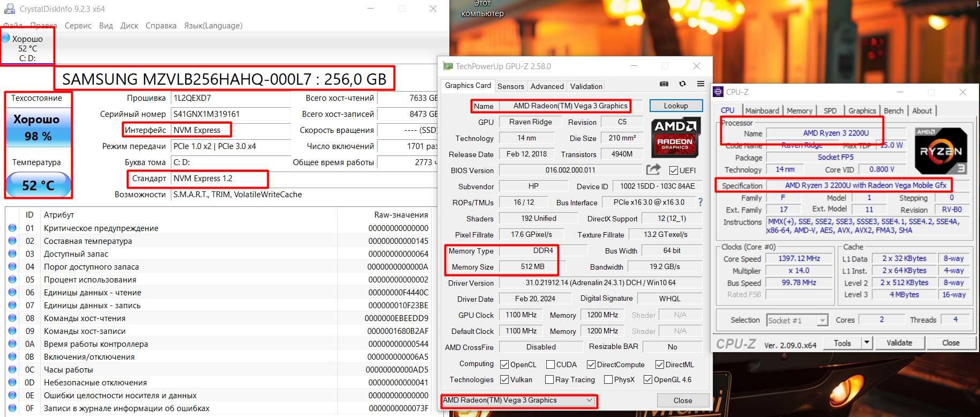Select GPU-Z Graphics Card tab

tap(468, 85)
